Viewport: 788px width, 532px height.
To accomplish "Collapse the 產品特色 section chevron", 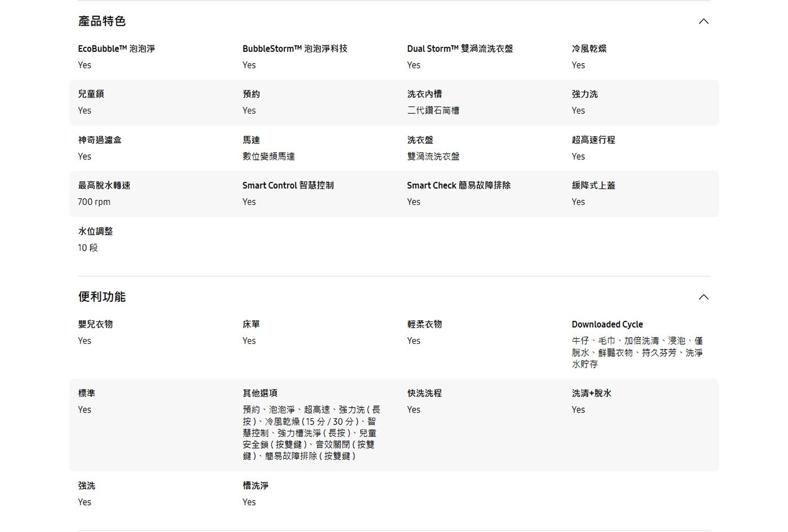I will coord(703,21).
